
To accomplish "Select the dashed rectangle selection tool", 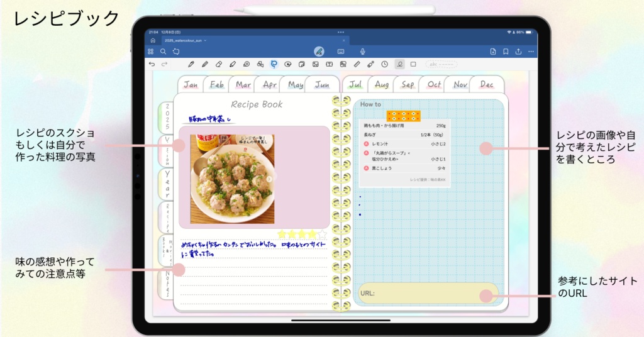I will (413, 64).
